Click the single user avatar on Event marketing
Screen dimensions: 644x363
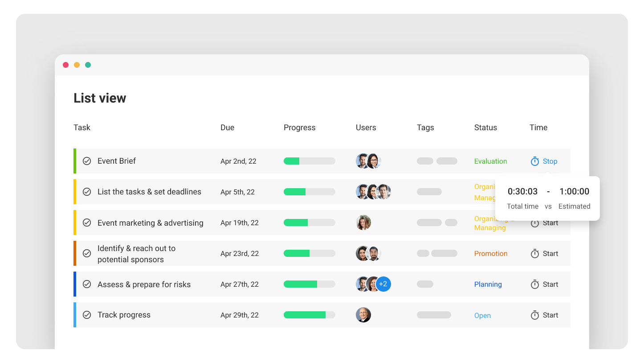pyautogui.click(x=363, y=223)
